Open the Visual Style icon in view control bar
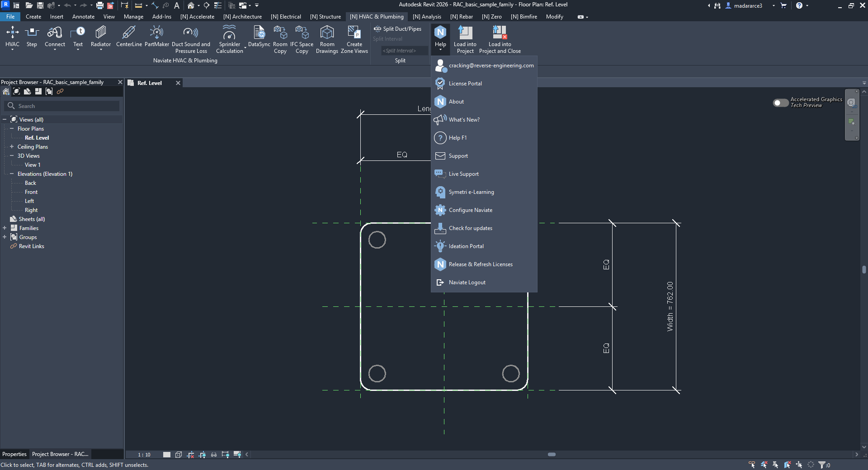 click(x=179, y=455)
